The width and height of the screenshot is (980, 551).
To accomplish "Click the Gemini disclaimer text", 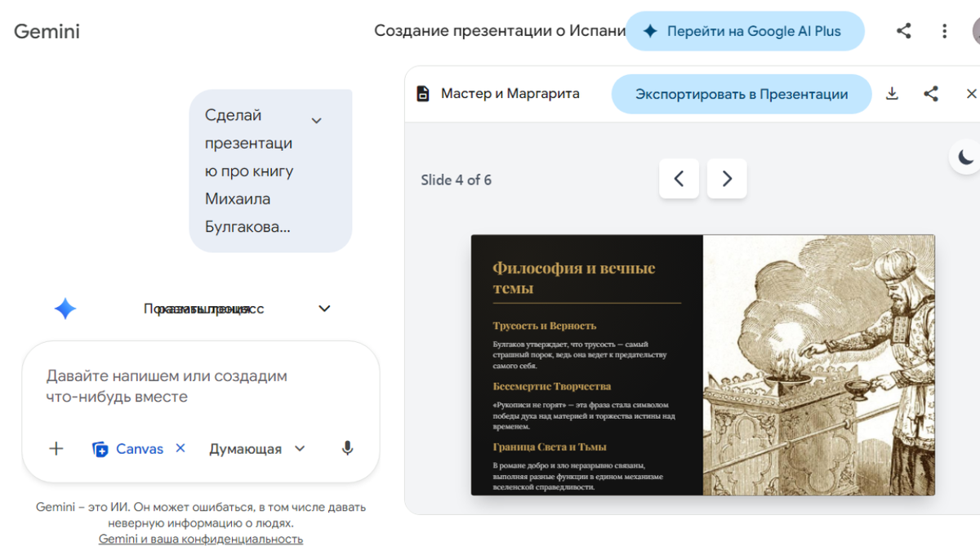I will (x=201, y=515).
